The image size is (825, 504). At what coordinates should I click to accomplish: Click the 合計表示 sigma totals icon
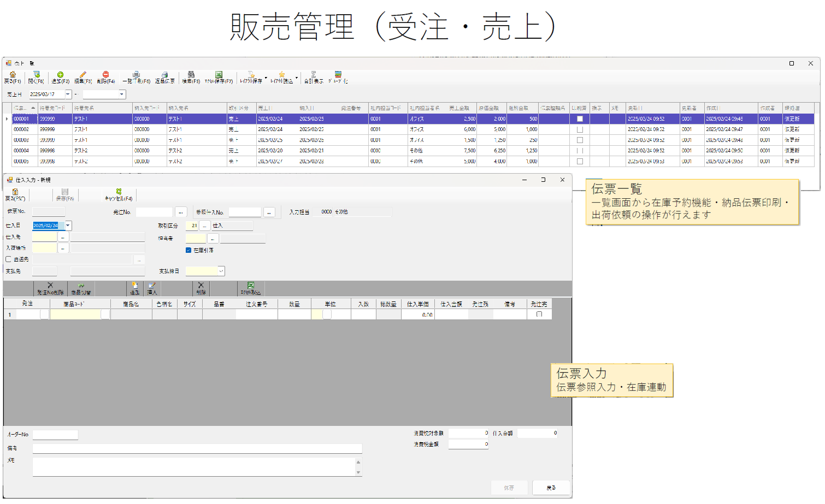[314, 75]
